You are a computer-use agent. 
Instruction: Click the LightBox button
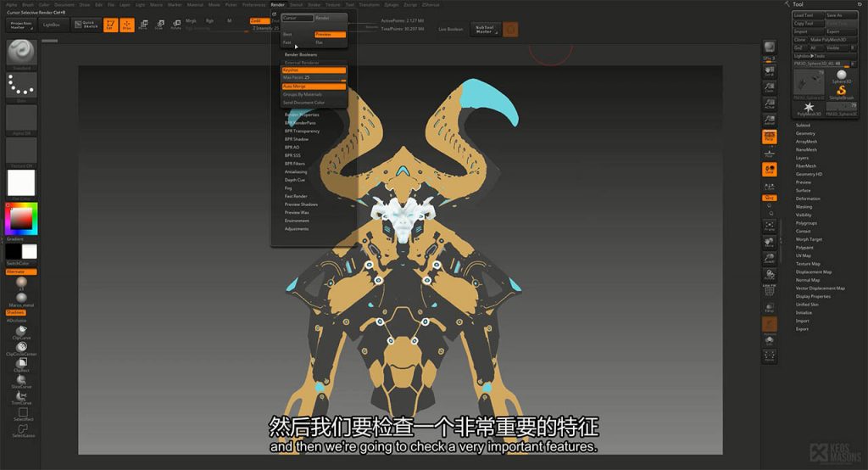(52, 25)
